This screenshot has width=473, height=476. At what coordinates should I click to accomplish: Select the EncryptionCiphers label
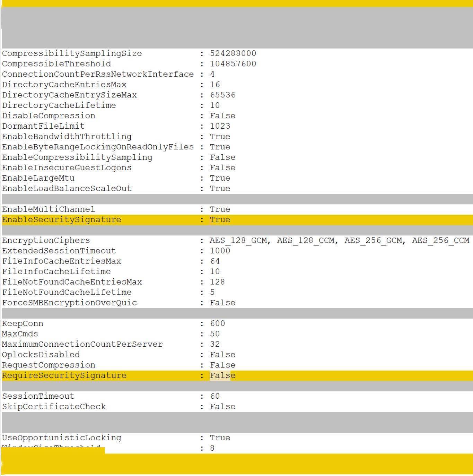coord(46,241)
